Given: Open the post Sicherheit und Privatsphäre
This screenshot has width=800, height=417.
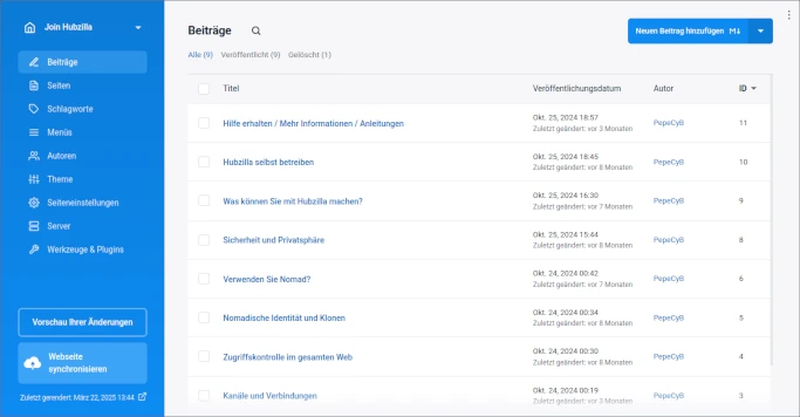Looking at the screenshot, I should [273, 240].
